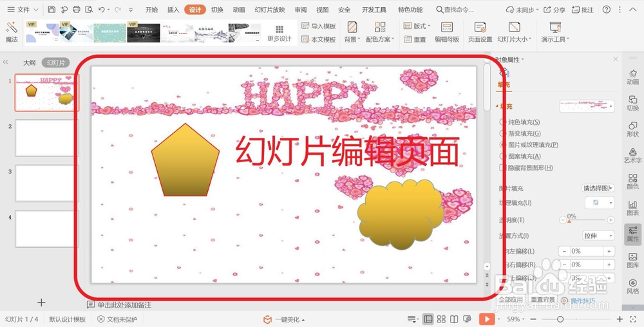Open the 切换 transitions ribbon tab
Screen dimensions: 644x327
click(x=217, y=10)
